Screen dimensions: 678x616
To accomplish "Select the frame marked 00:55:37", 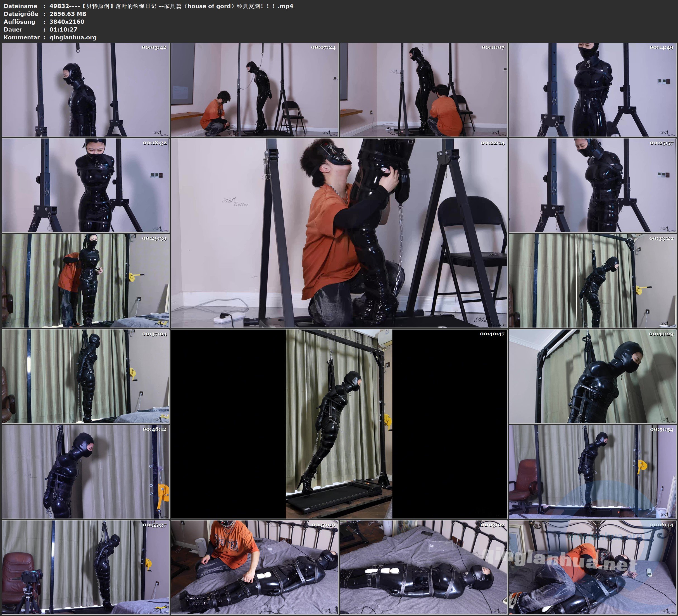I will coord(85,567).
